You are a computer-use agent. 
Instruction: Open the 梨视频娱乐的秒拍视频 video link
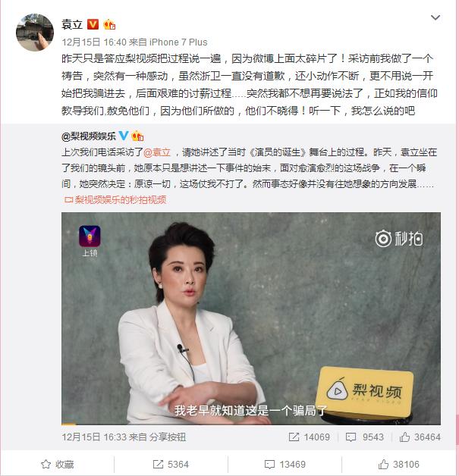tap(115, 199)
